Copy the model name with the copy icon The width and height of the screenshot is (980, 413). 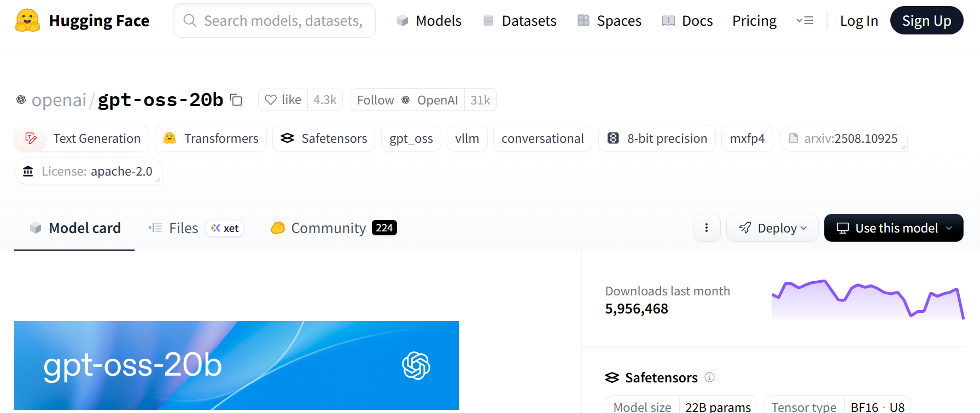pos(236,100)
